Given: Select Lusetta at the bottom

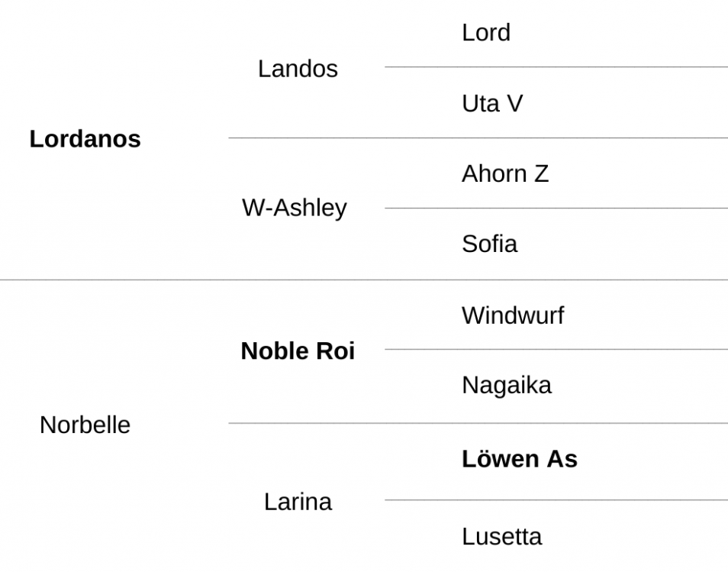Looking at the screenshot, I should 502,537.
